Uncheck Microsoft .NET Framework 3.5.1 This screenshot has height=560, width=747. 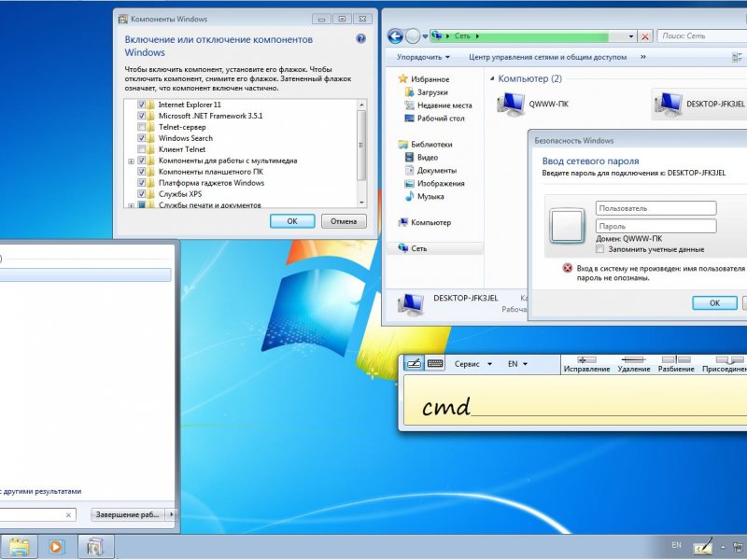[142, 116]
